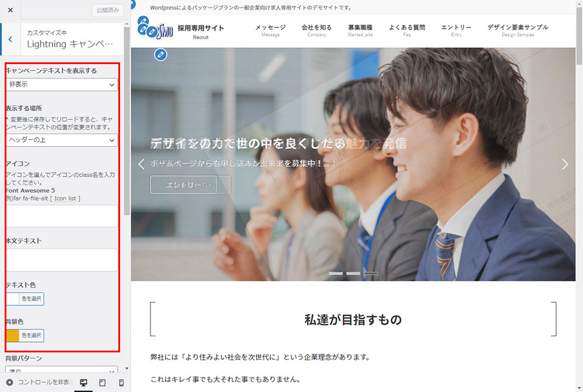Open the メッセージ menu item
The height and width of the screenshot is (392, 583).
(x=271, y=30)
